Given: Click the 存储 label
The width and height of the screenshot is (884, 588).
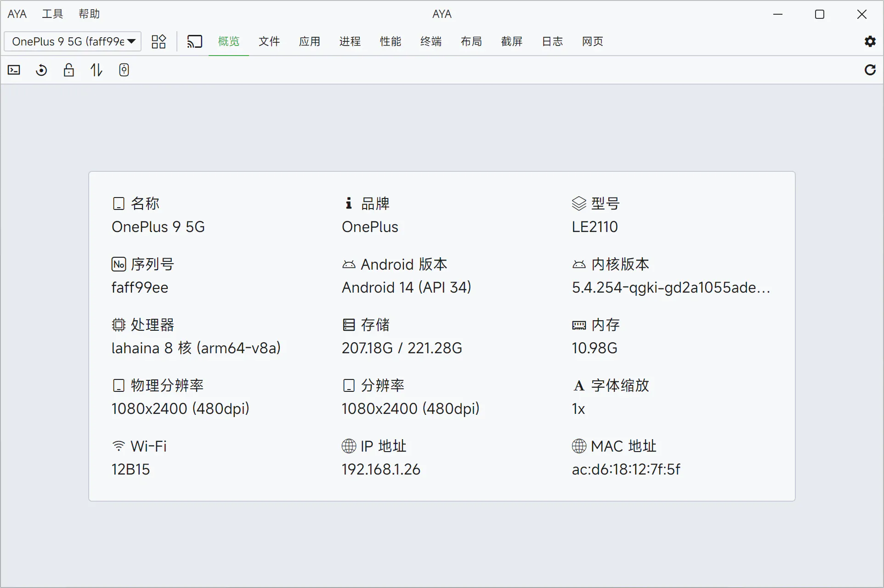Looking at the screenshot, I should pyautogui.click(x=375, y=325).
